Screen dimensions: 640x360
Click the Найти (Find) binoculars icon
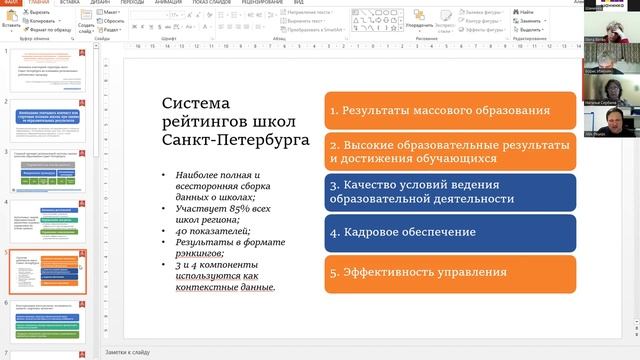click(x=516, y=12)
